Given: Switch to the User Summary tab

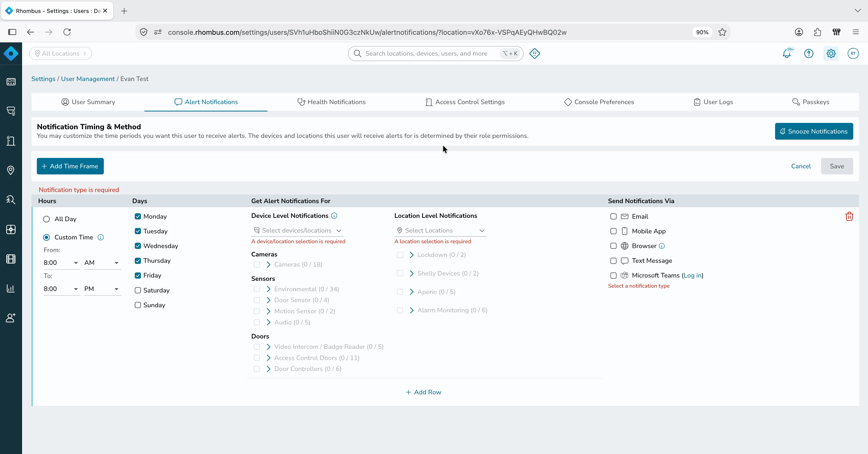Looking at the screenshot, I should pyautogui.click(x=88, y=102).
